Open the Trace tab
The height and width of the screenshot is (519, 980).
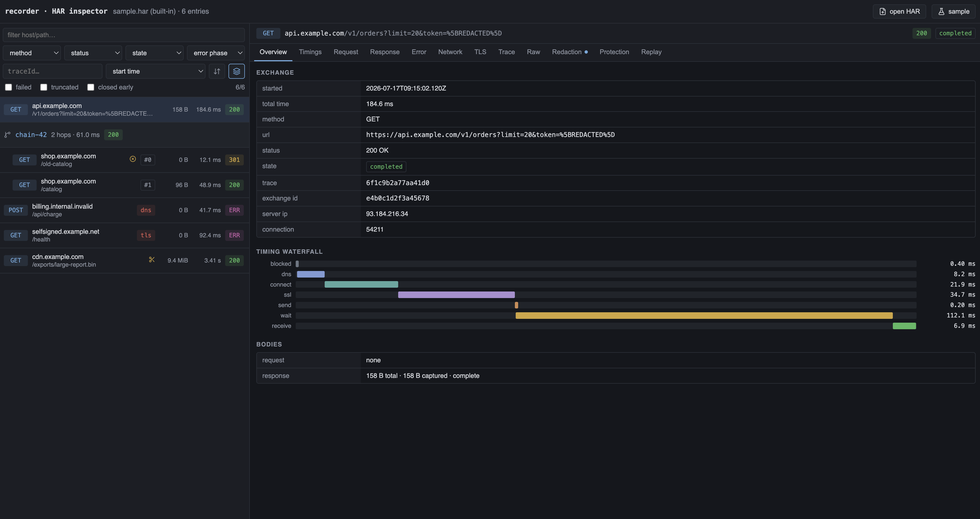(506, 52)
